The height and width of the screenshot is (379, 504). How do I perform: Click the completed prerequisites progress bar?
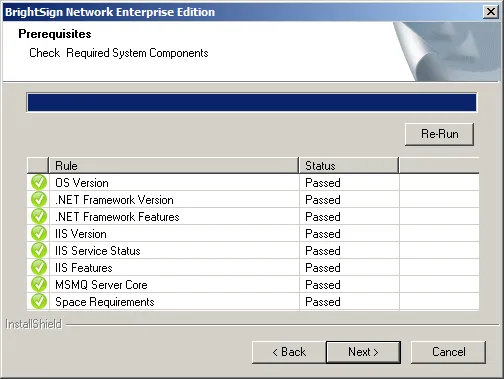pos(252,102)
